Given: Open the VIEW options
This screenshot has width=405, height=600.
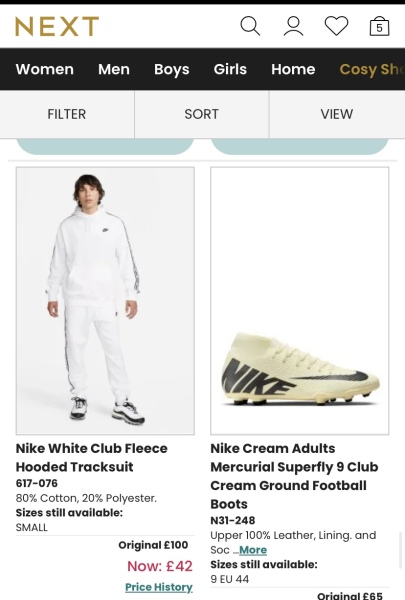Looking at the screenshot, I should click(337, 114).
